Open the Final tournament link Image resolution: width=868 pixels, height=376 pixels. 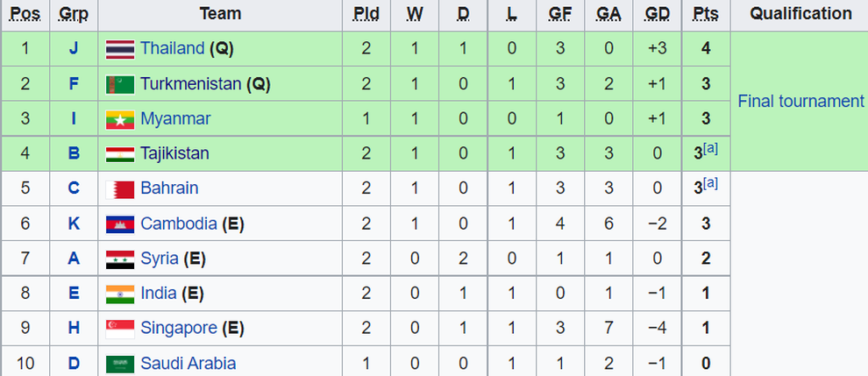tap(801, 102)
